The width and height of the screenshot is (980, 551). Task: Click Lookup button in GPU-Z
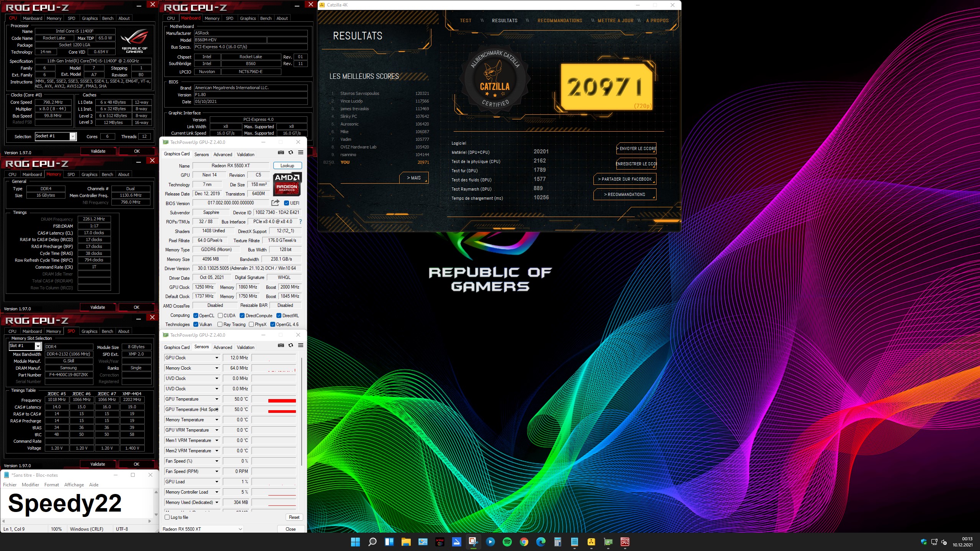[287, 166]
